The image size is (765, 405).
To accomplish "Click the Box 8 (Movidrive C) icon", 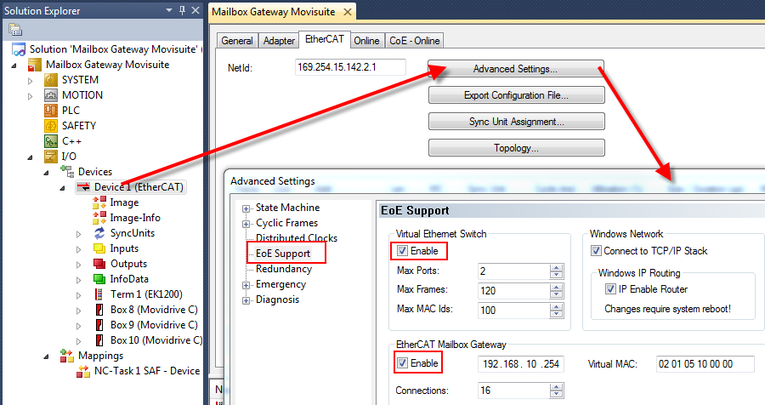I will (x=99, y=309).
